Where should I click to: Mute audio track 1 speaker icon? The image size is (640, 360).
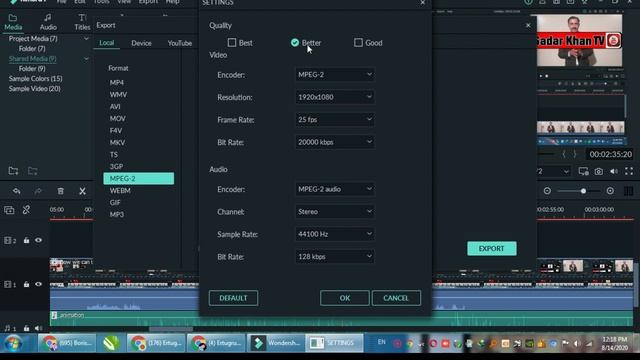point(38,328)
